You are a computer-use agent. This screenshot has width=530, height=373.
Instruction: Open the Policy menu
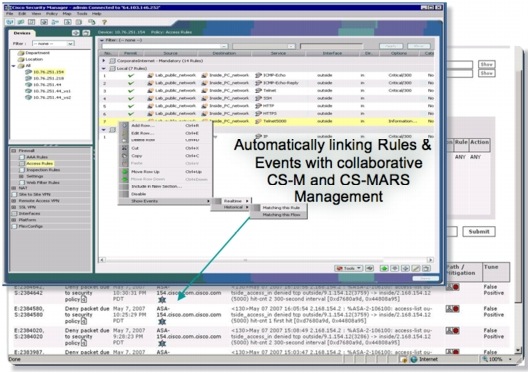tap(52, 14)
